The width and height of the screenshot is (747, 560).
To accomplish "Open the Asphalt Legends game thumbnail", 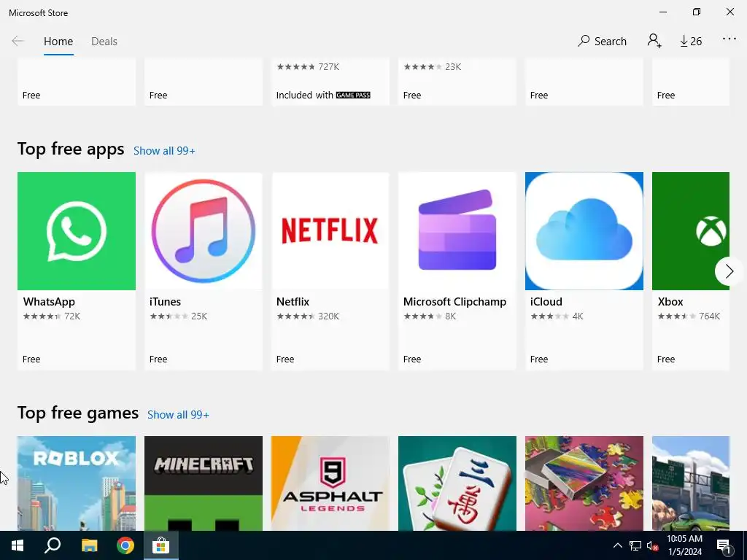I will 330,483.
